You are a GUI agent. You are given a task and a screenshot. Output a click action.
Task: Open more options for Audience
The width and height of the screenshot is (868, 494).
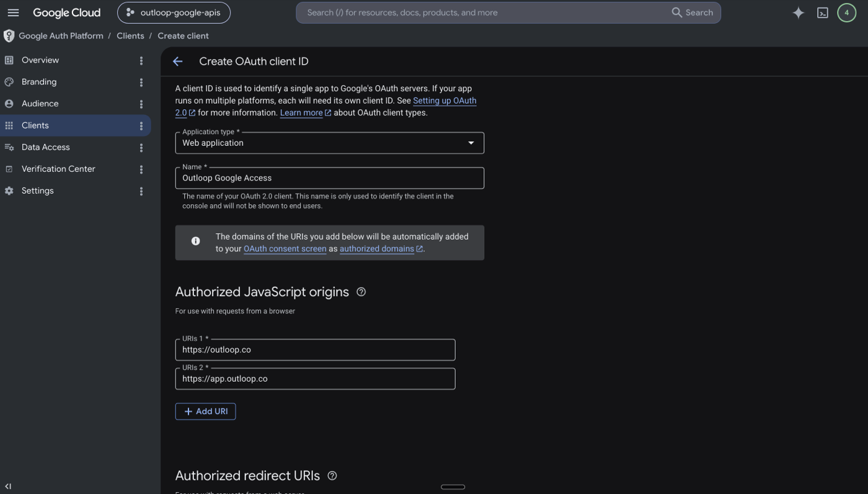click(141, 104)
